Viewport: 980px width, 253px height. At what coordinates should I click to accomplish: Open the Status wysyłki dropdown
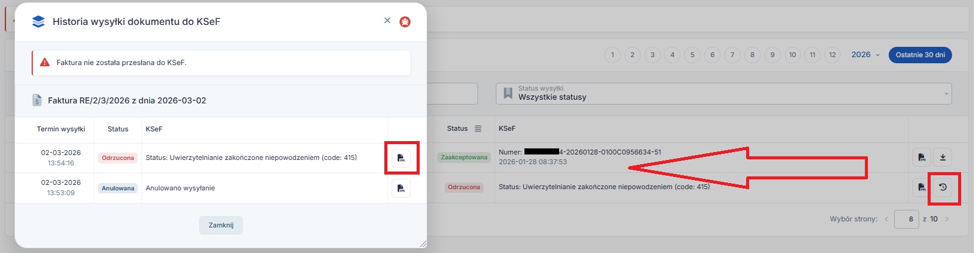click(x=724, y=93)
